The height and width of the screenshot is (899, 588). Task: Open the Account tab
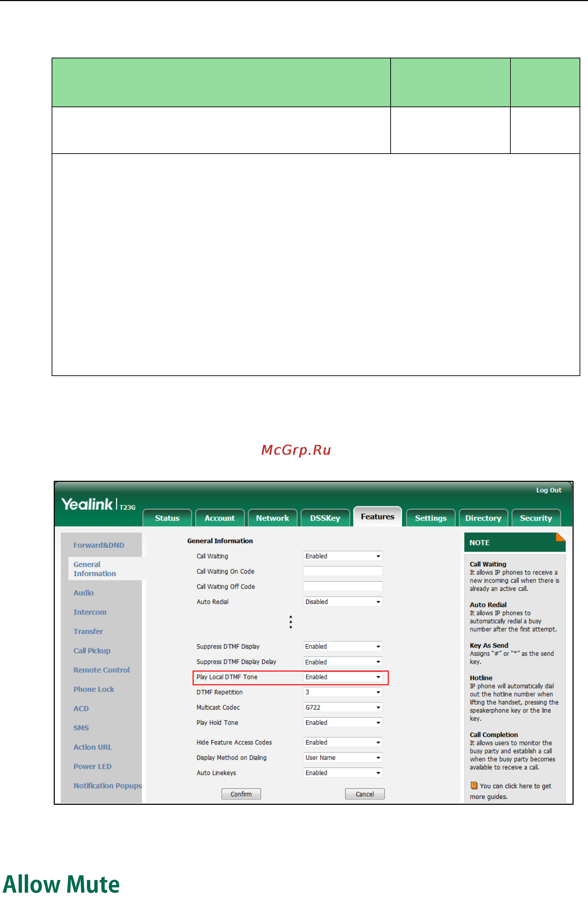coord(220,518)
